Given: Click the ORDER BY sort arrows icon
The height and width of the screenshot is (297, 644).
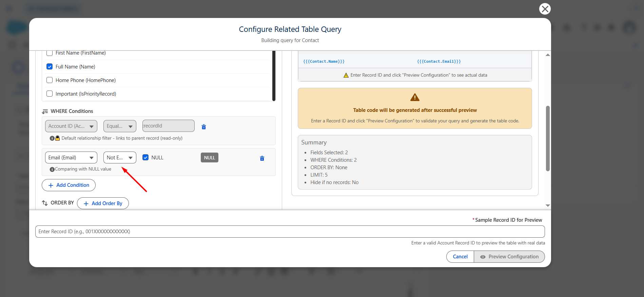Looking at the screenshot, I should point(45,203).
